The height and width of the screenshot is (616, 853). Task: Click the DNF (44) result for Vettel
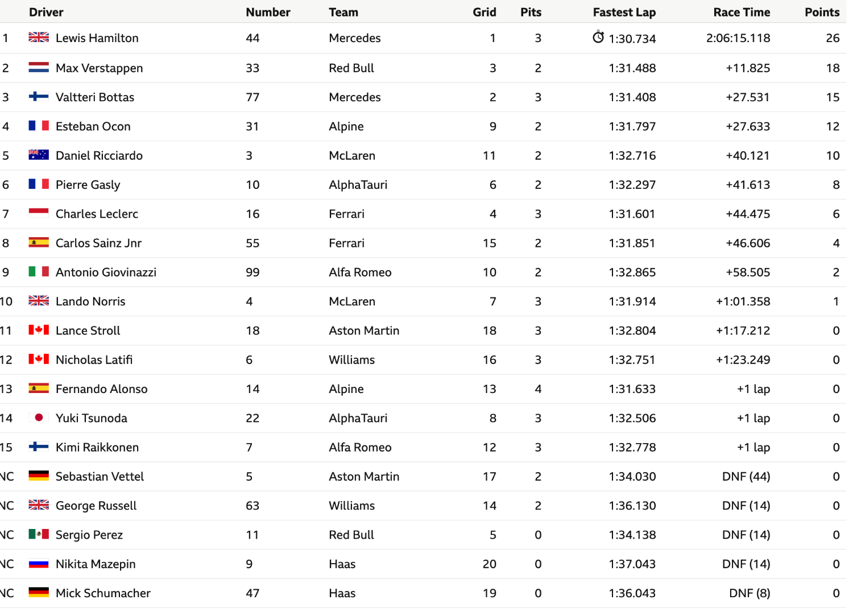[x=746, y=477]
